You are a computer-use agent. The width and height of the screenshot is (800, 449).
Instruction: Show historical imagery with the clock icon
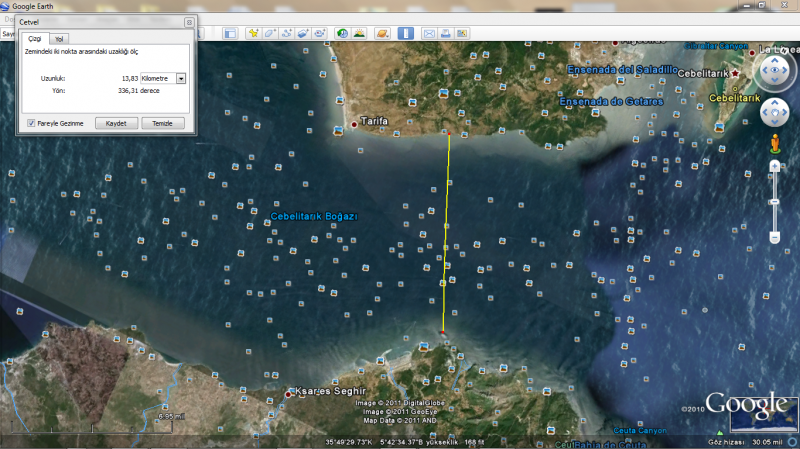(x=342, y=33)
